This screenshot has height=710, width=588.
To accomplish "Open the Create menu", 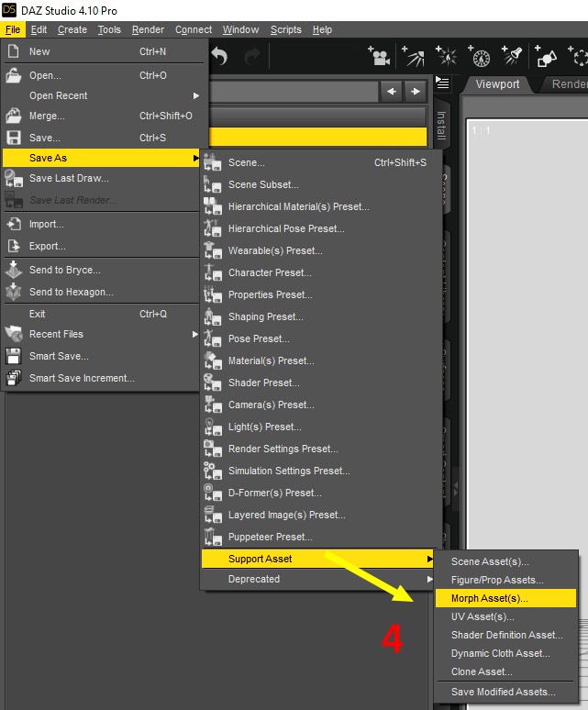I will 72,30.
